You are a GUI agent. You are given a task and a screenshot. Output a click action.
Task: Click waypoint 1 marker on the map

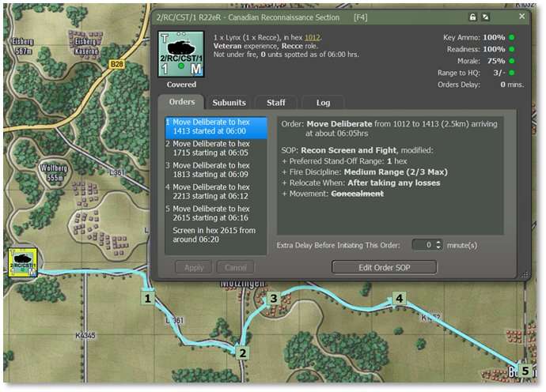tap(147, 298)
